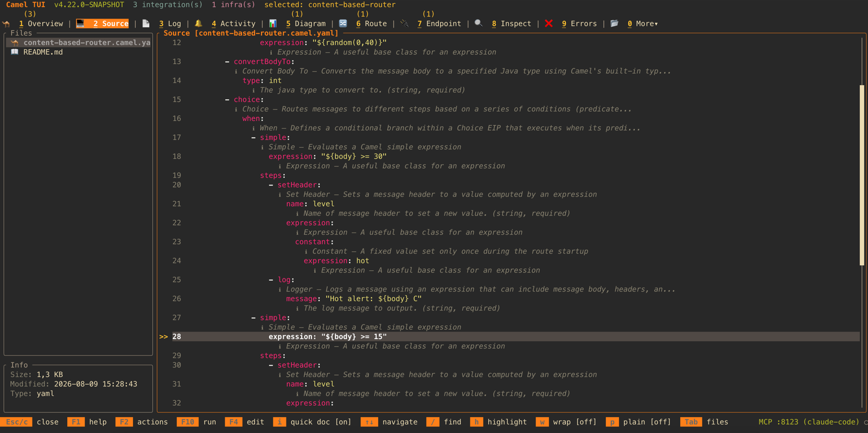This screenshot has width=868, height=433.
Task: Click info icon beside 'Constant – A fixed value'
Action: point(306,252)
